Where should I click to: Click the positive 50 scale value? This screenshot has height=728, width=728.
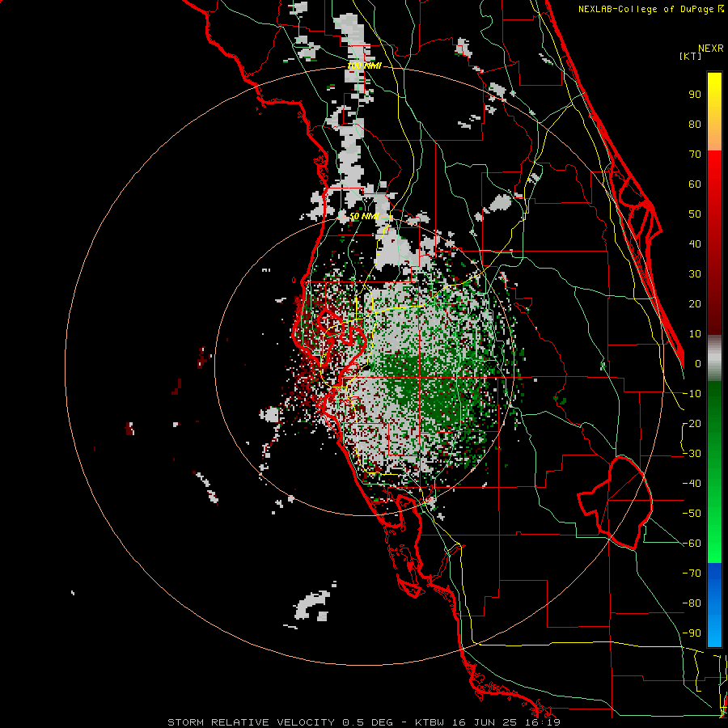(x=695, y=214)
